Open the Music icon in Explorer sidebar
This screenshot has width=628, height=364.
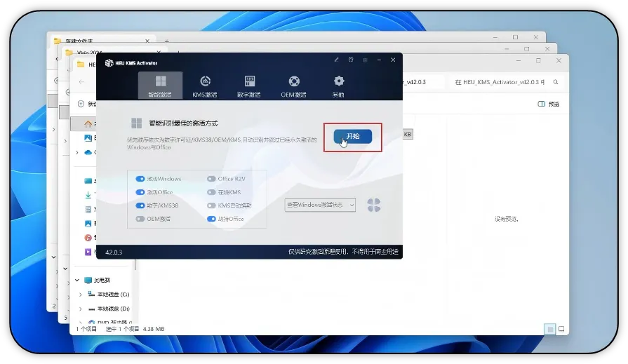88,238
